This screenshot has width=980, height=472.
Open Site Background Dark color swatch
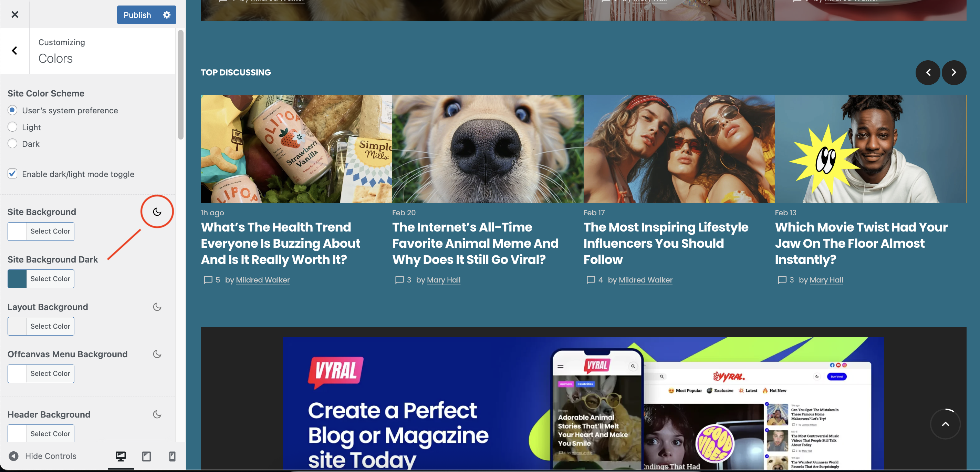click(17, 279)
